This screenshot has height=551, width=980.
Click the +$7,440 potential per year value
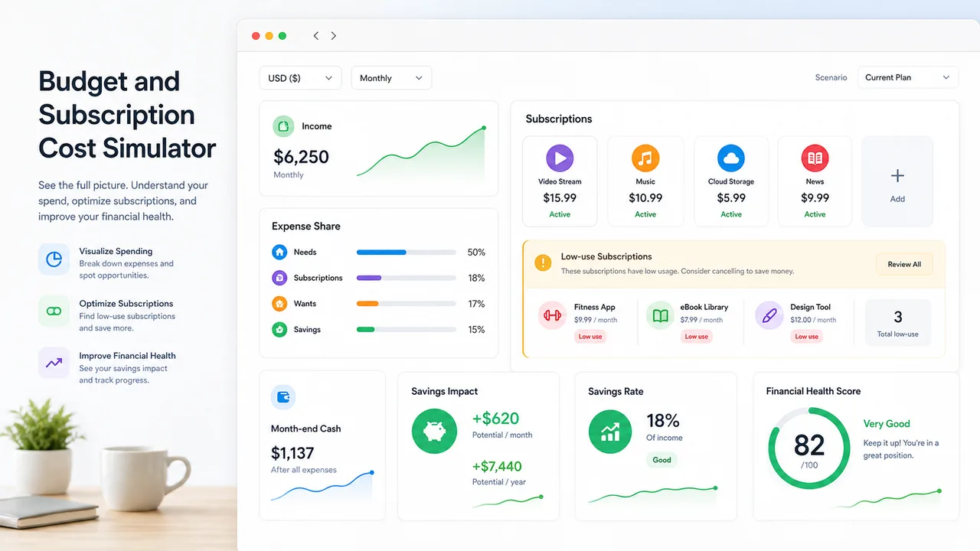pos(498,466)
